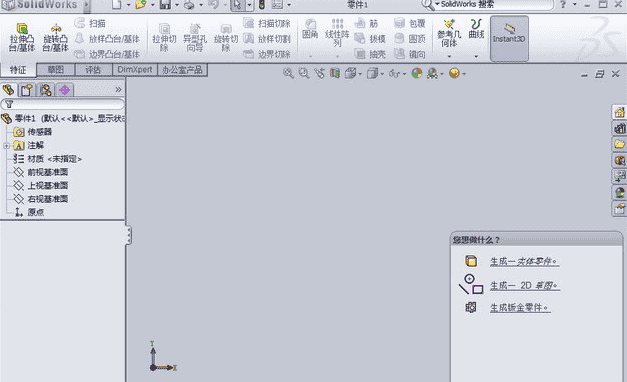The height and width of the screenshot is (382, 627).
Task: Open the DimXpertManager tab icon
Action: 64,90
